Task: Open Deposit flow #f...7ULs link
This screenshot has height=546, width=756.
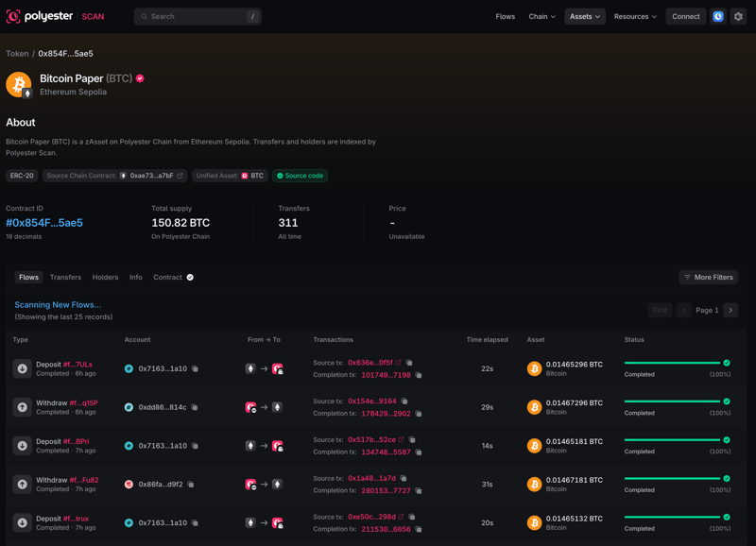Action: 77,365
